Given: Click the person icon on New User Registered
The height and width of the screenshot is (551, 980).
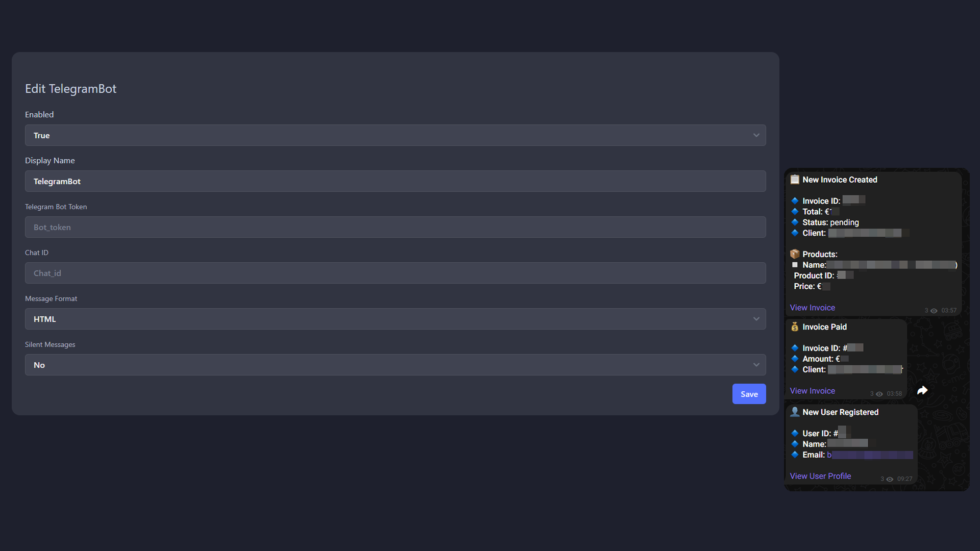Looking at the screenshot, I should (795, 412).
